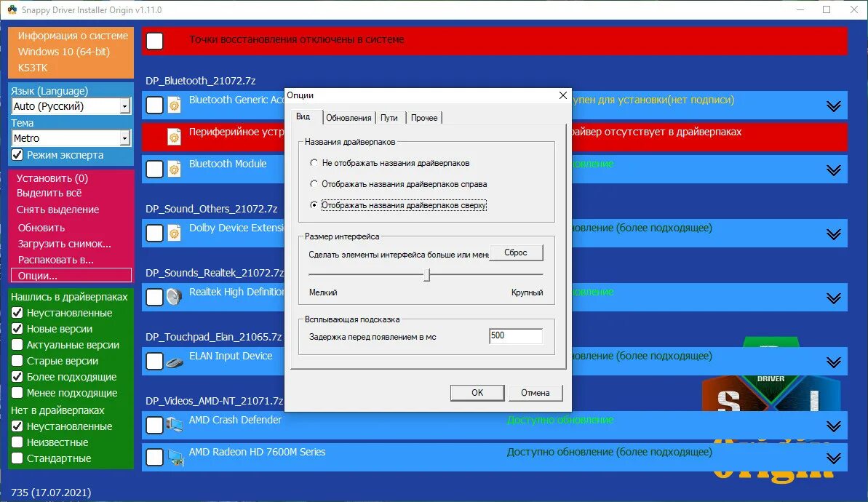Uncheck Неустановленные under Нашлись в драйверпаках

[17, 313]
